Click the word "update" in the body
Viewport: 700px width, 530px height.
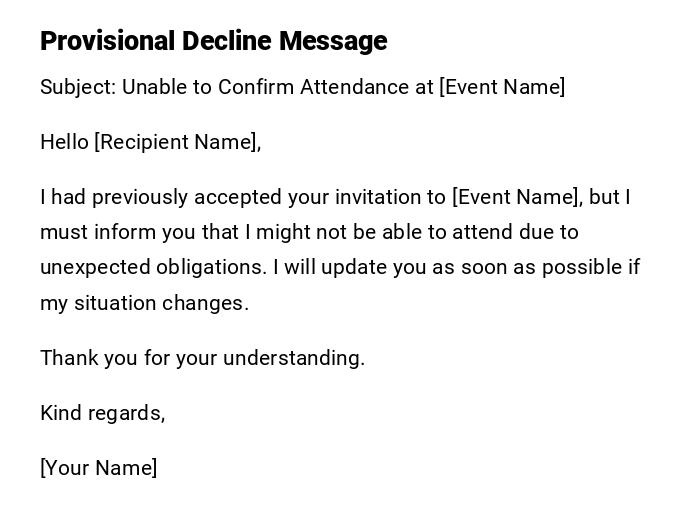(347, 267)
